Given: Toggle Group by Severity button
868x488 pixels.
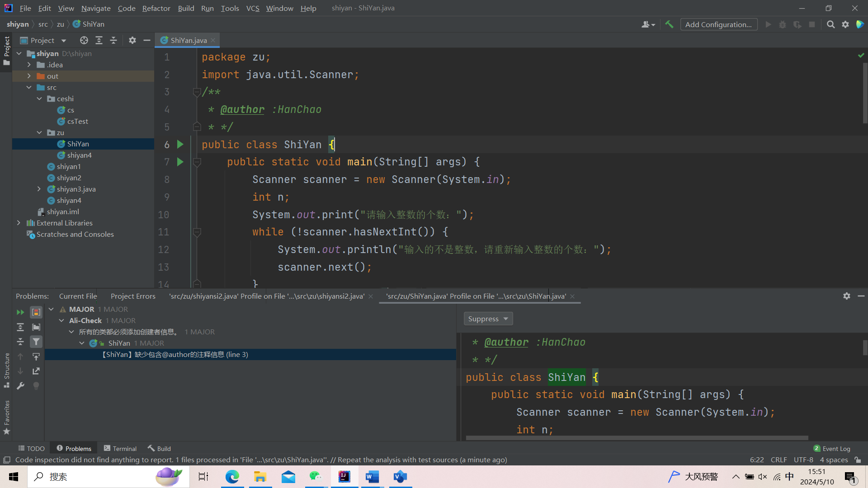Looking at the screenshot, I should pos(36,312).
